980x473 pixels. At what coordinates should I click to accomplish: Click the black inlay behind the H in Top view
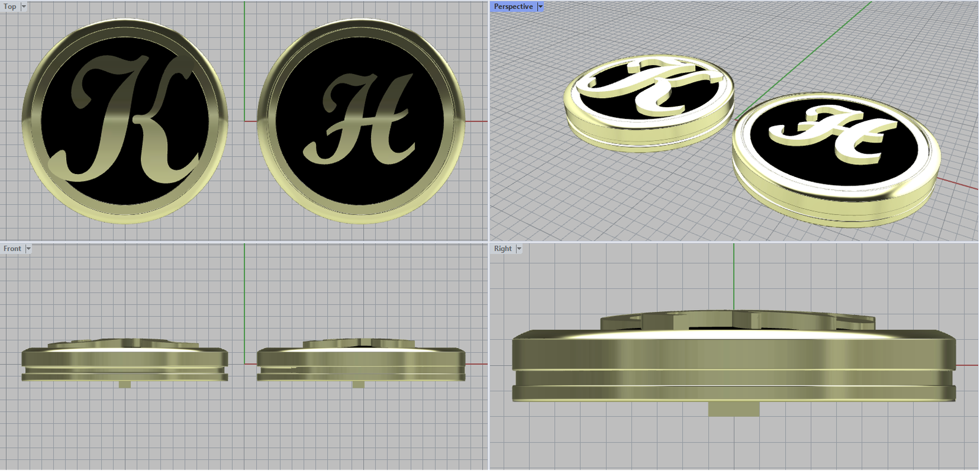point(361,184)
